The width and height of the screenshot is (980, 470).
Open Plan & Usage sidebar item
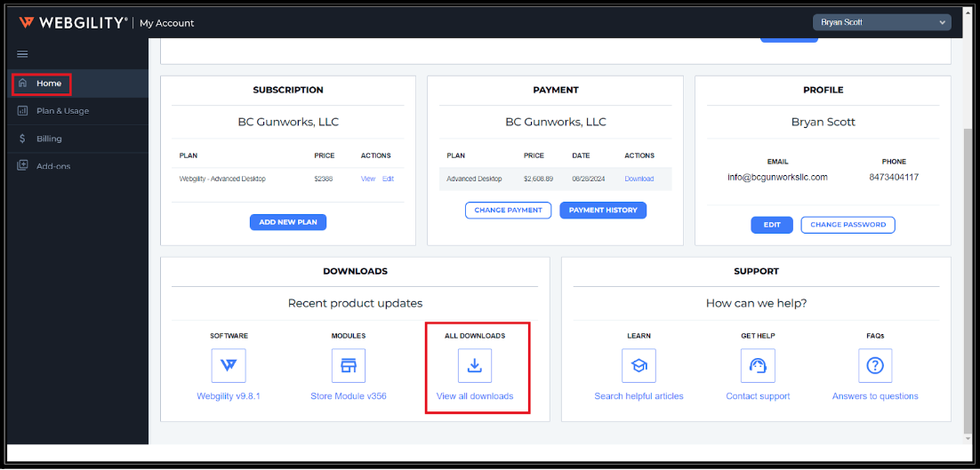tap(62, 111)
